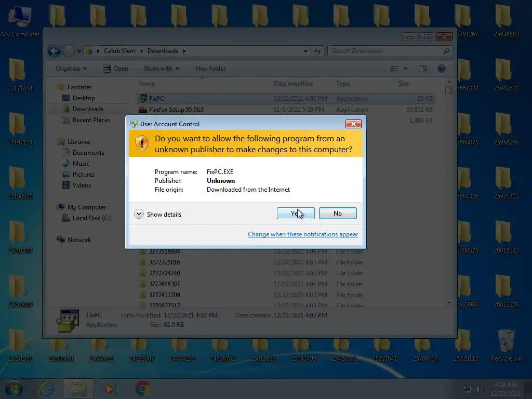This screenshot has width=532, height=399.
Task: Click the back arrow in Explorer window
Action: [54, 51]
